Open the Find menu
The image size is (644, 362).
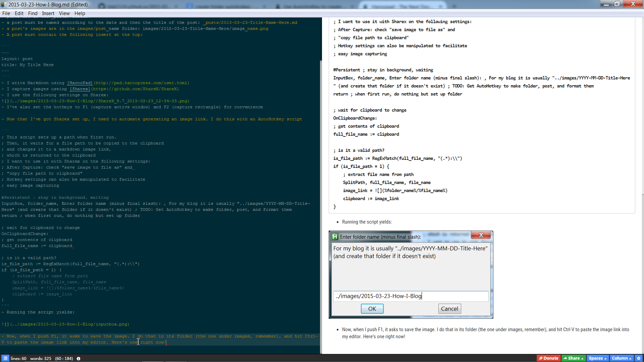point(33,13)
